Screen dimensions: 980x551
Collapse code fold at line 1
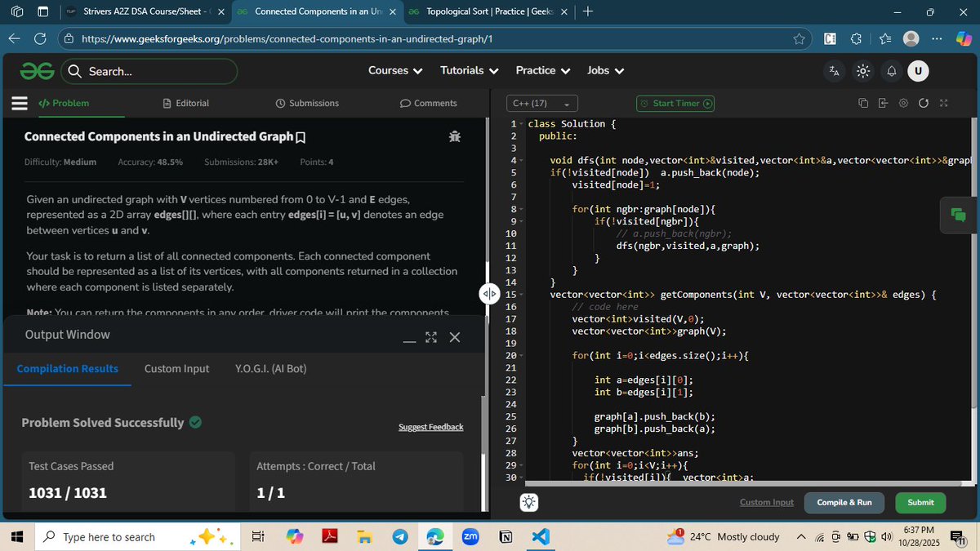(521, 124)
